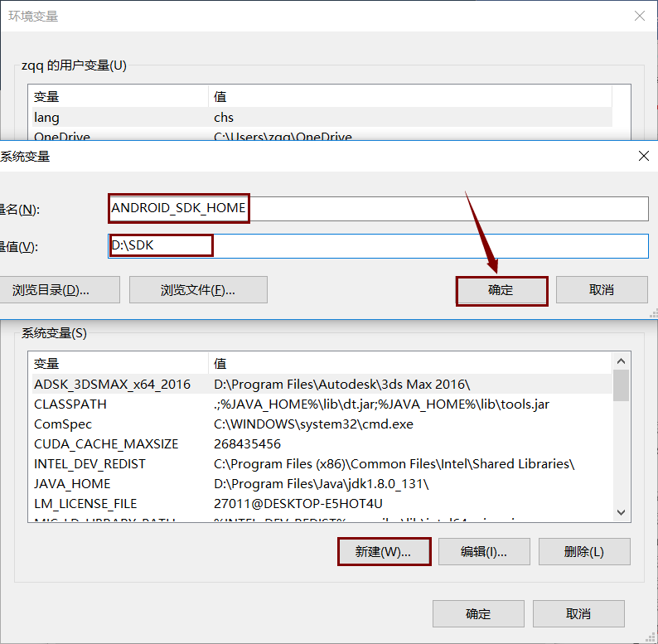Select JAVA_HOME variable row
Image resolution: width=658 pixels, height=644 pixels.
click(x=322, y=484)
